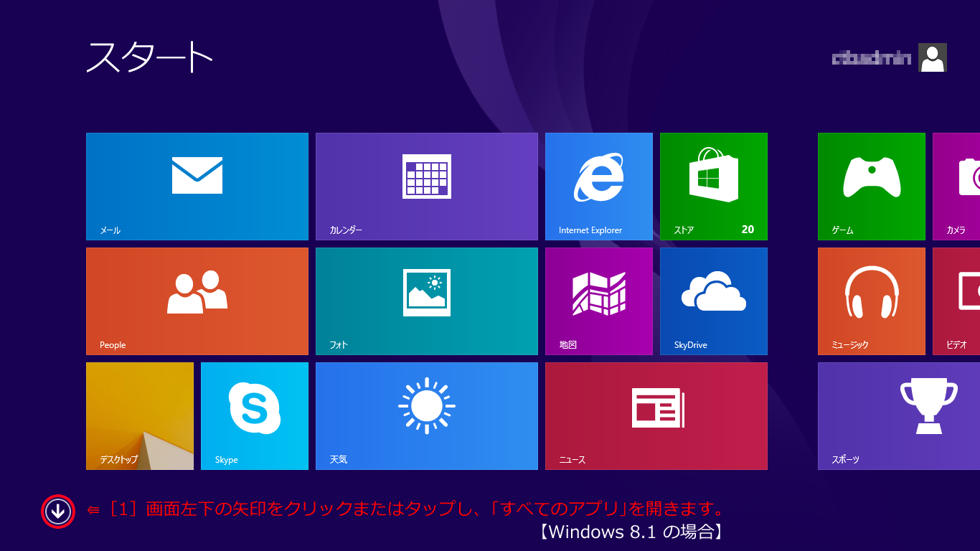
Task: Open the People tile
Action: pyautogui.click(x=197, y=301)
